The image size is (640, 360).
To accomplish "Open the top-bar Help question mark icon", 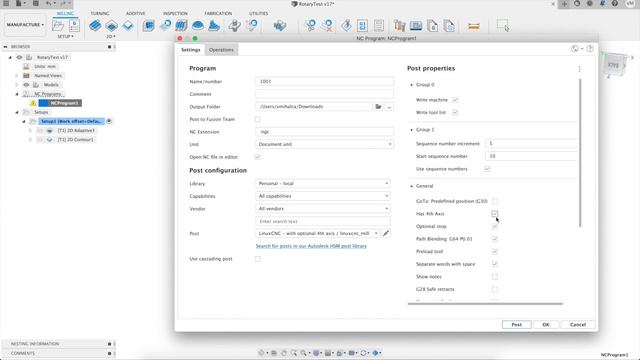I will 615,4.
